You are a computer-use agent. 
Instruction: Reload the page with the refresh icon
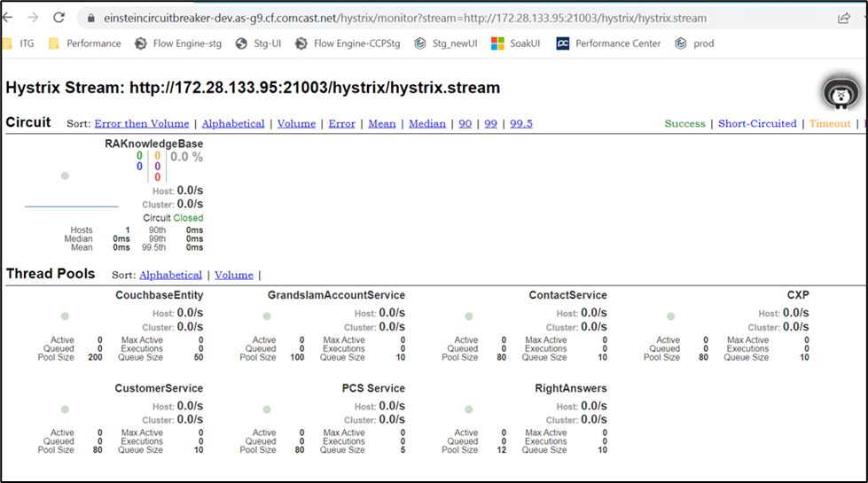[x=59, y=18]
